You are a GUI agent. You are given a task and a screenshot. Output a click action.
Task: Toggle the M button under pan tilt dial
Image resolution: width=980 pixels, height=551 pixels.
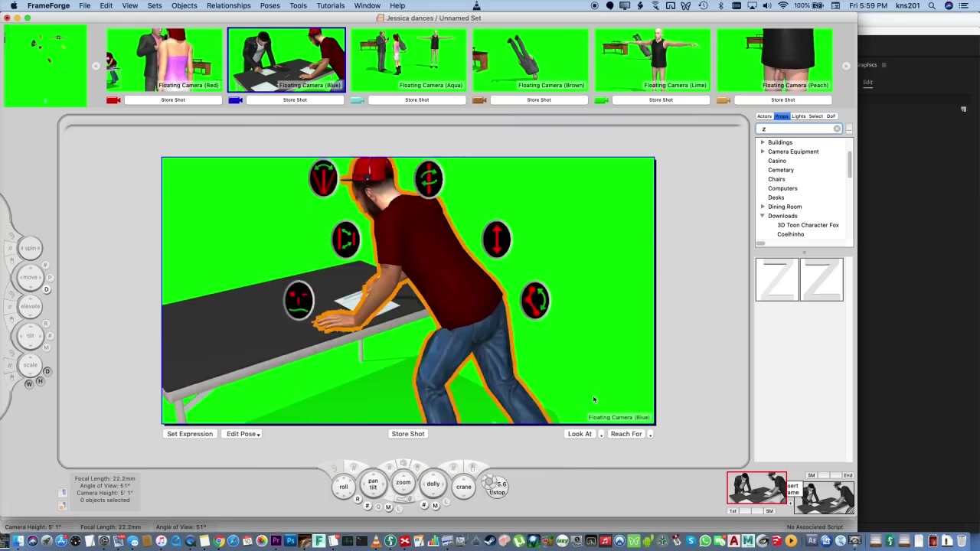(x=388, y=507)
